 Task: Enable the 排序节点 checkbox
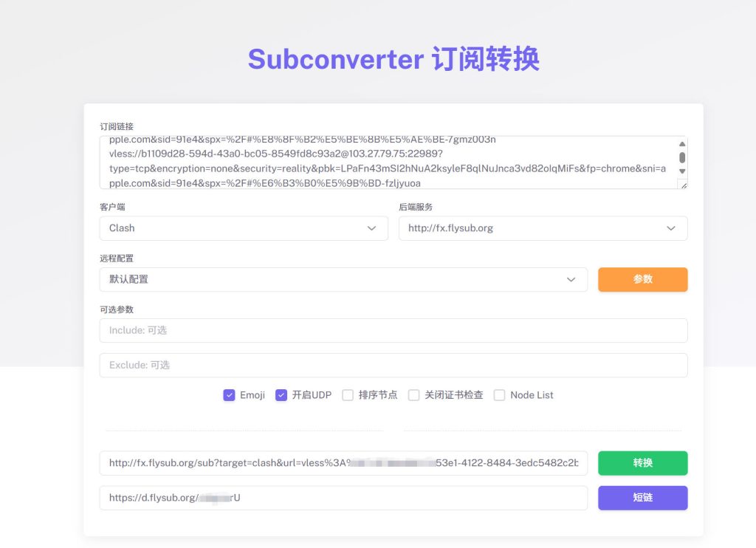tap(347, 395)
